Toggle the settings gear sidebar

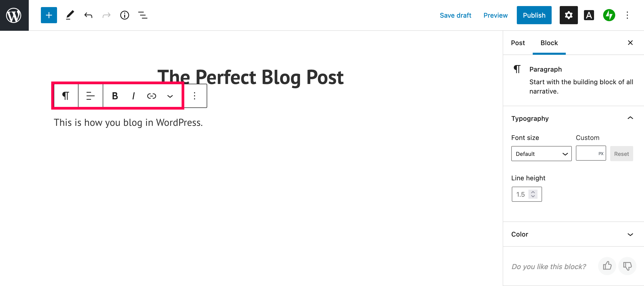coord(569,15)
